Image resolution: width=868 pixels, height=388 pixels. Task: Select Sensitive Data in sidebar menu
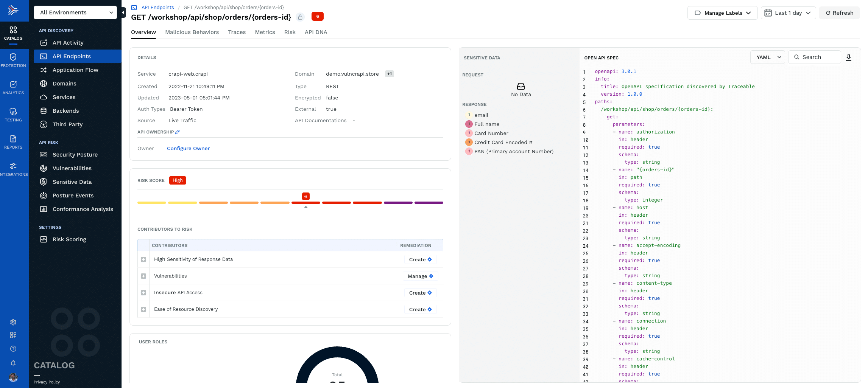click(x=72, y=182)
